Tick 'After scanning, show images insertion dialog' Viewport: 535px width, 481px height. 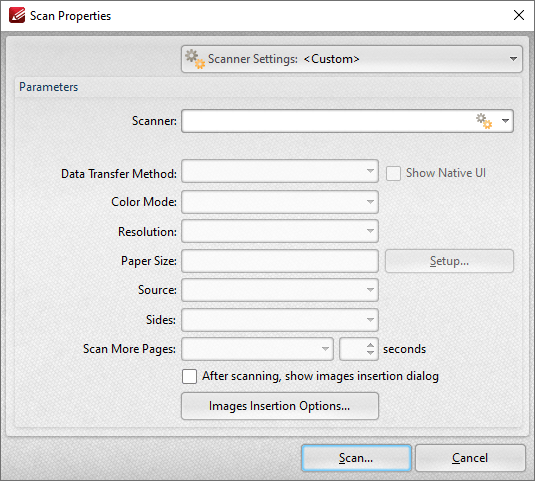click(189, 376)
